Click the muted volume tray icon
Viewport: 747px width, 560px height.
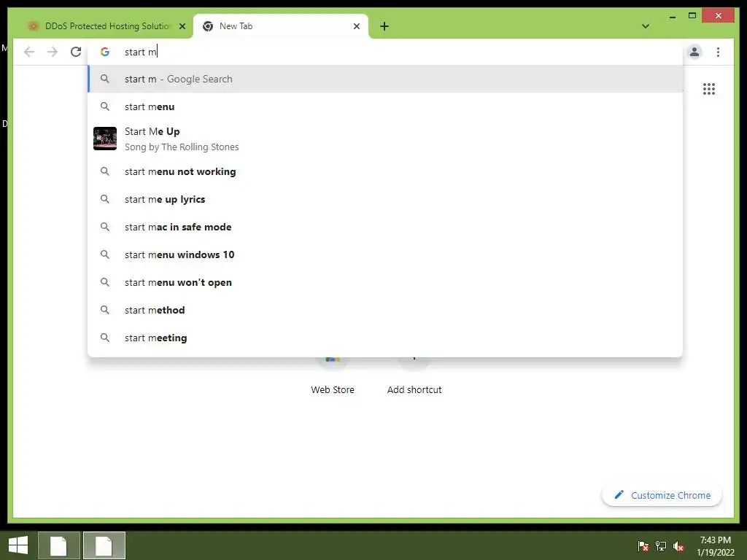[678, 545]
